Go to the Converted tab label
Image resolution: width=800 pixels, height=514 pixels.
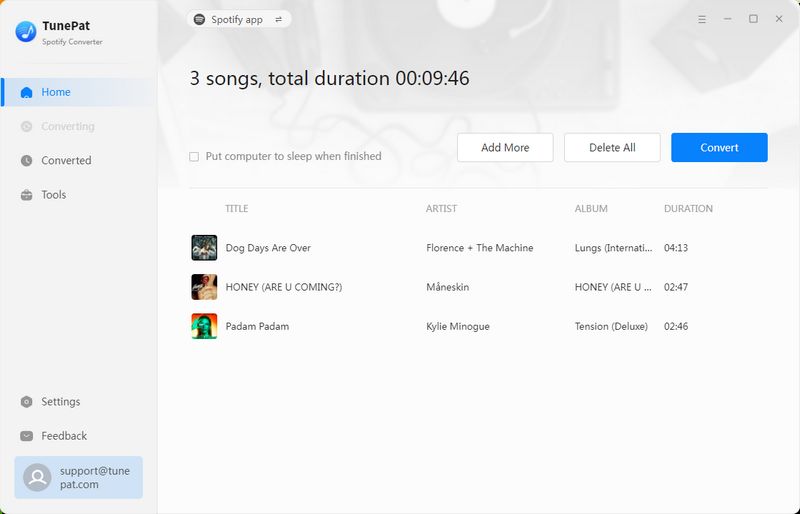pyautogui.click(x=66, y=161)
